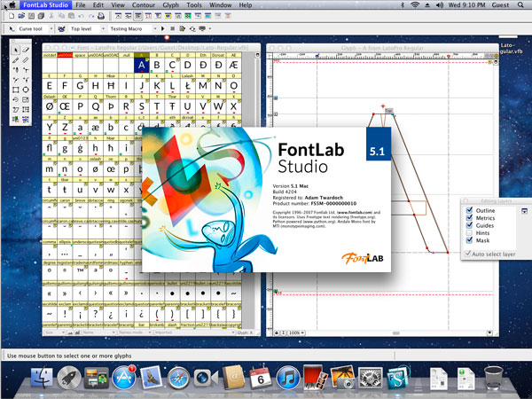
Task: Toggle the Guides checkbox
Action: (468, 225)
